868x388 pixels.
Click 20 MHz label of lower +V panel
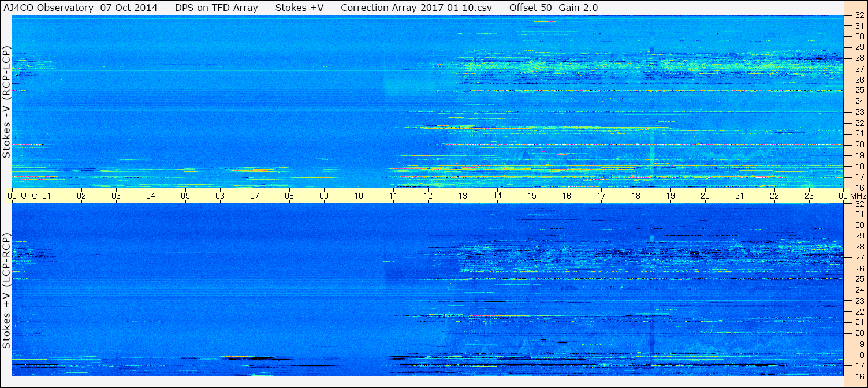click(859, 333)
